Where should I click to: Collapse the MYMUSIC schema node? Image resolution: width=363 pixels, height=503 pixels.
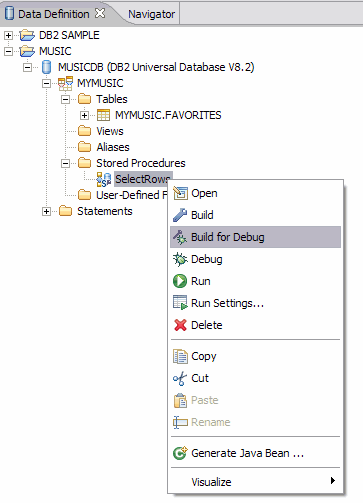click(x=47, y=83)
